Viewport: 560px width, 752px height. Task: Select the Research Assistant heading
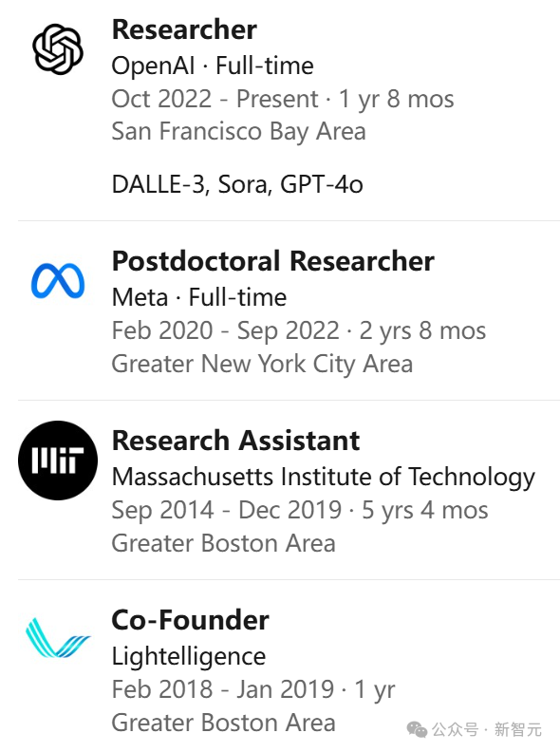pyautogui.click(x=235, y=441)
